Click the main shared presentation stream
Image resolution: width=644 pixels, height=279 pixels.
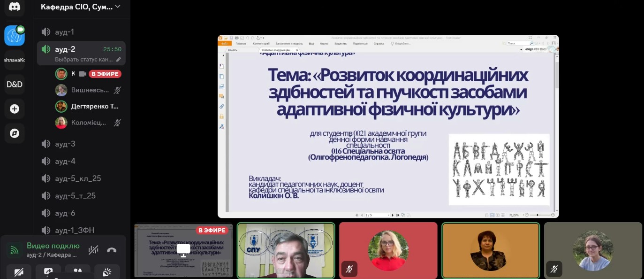point(388,126)
